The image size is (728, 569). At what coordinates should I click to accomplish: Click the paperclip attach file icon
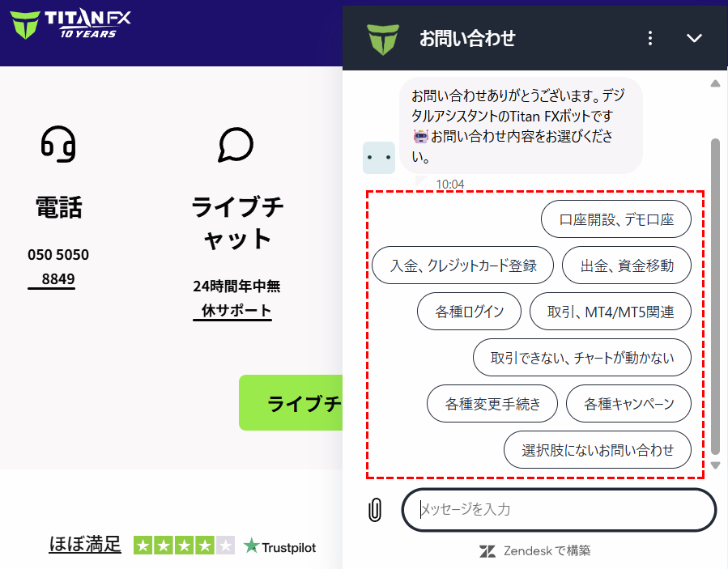[x=375, y=510]
